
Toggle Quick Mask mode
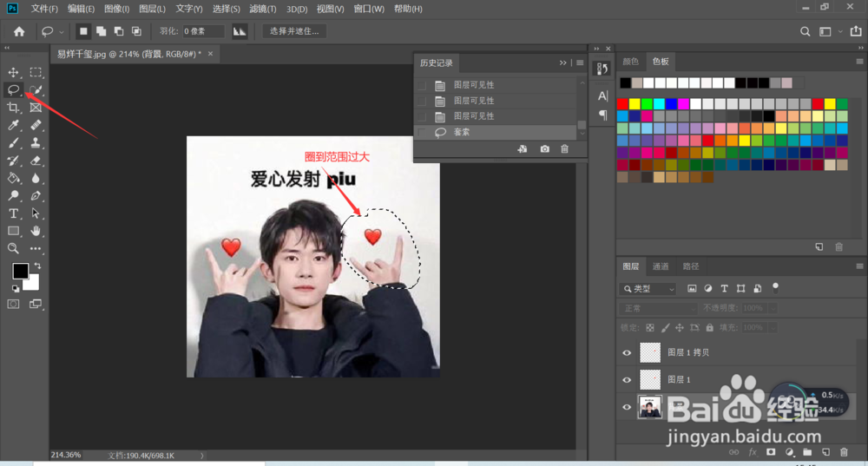13,304
